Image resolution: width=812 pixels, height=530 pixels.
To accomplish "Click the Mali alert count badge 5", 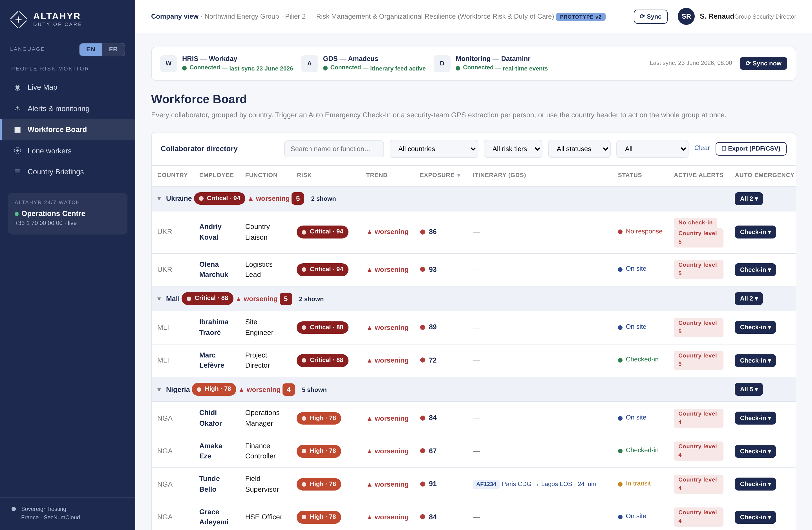I will click(286, 299).
